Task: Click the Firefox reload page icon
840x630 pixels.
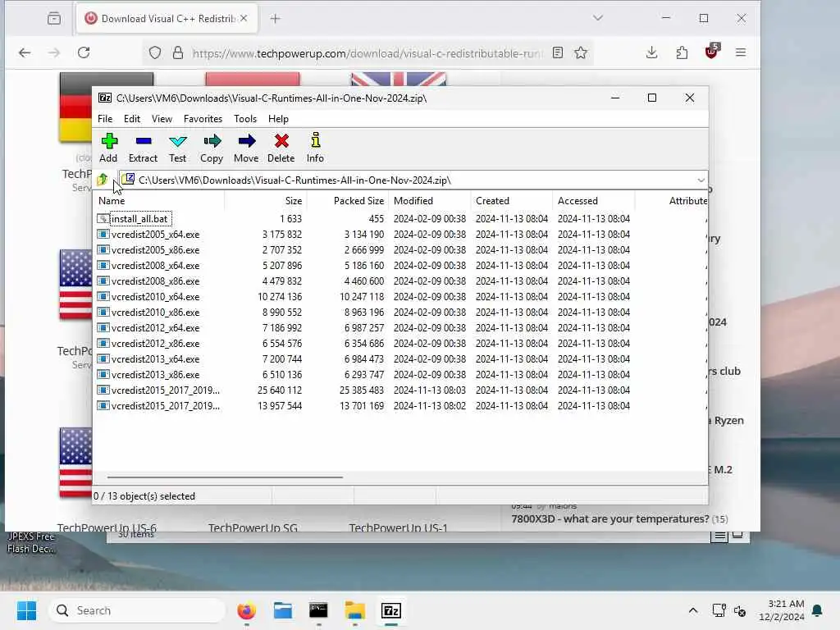Action: click(84, 52)
